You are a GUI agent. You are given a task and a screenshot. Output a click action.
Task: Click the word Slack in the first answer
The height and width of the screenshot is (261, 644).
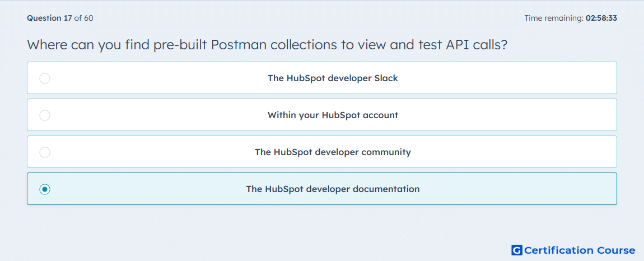tap(386, 78)
